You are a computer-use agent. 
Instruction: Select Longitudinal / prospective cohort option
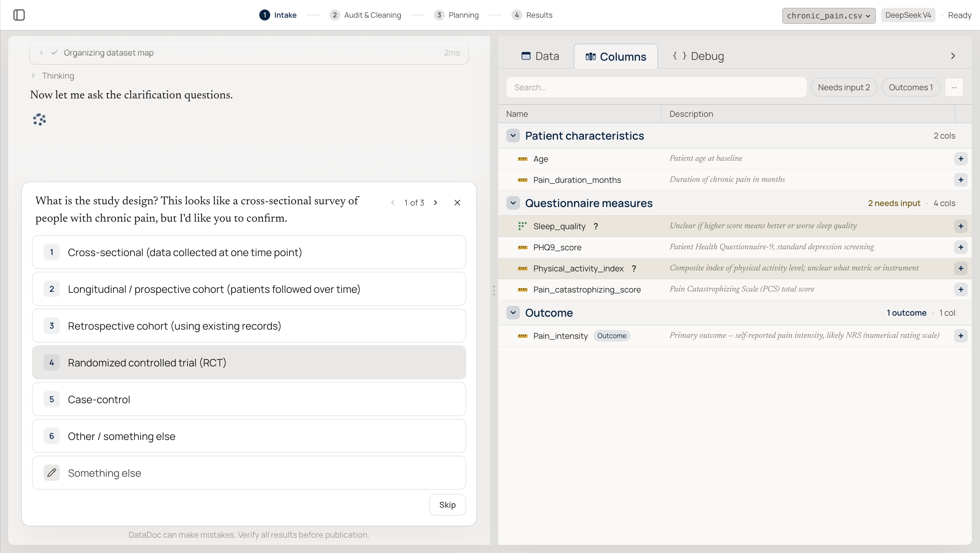[249, 289]
